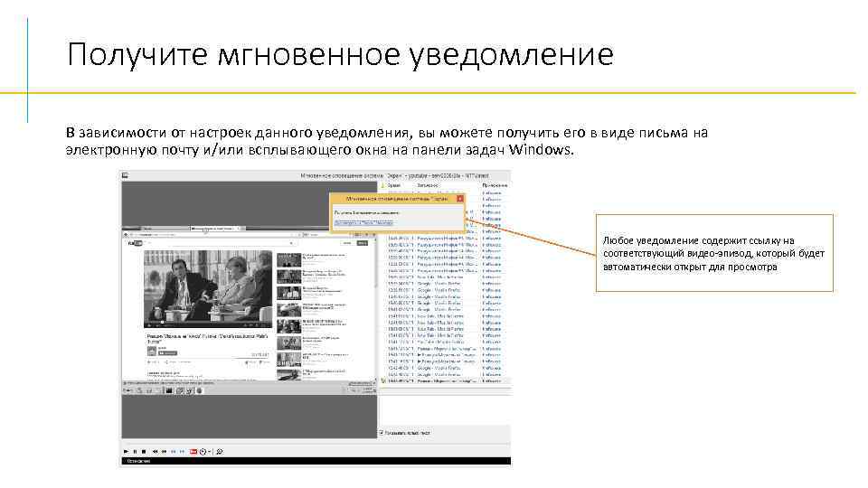Click the active browser tab in captured screen
This screenshot has width=868, height=488.
point(216,229)
